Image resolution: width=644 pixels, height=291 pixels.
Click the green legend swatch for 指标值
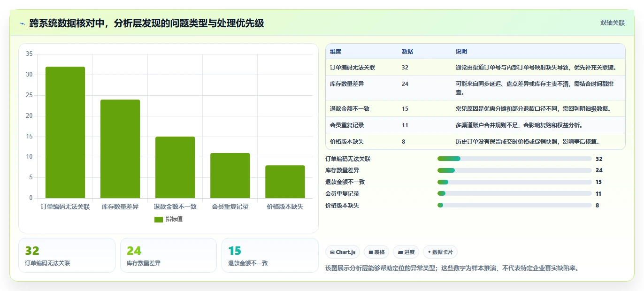[x=159, y=219]
